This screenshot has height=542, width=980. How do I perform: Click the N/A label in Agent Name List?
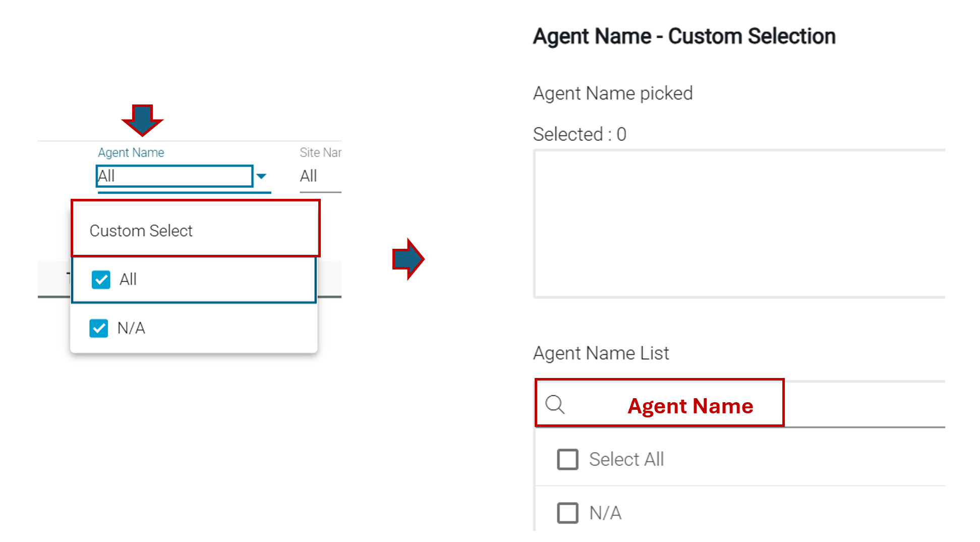[x=605, y=513]
